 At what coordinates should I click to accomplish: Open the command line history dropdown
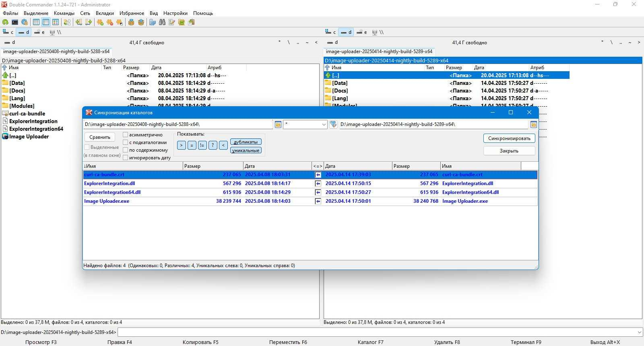point(639,332)
